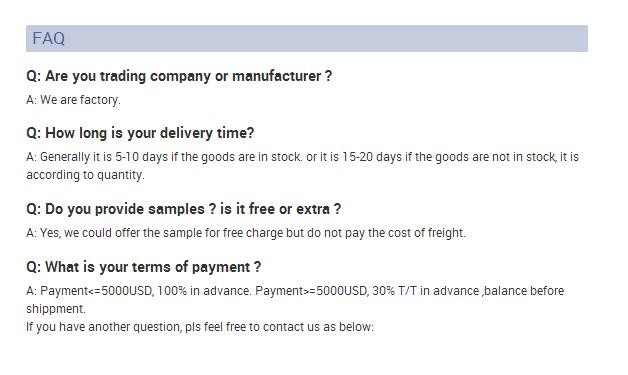
Task: Click the free sample freight answer
Action: coord(246,233)
